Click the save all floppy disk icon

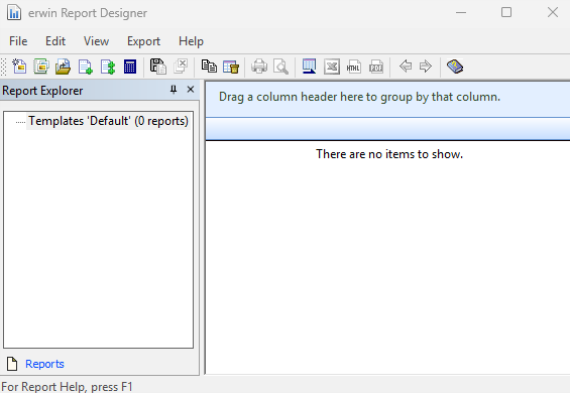158,67
